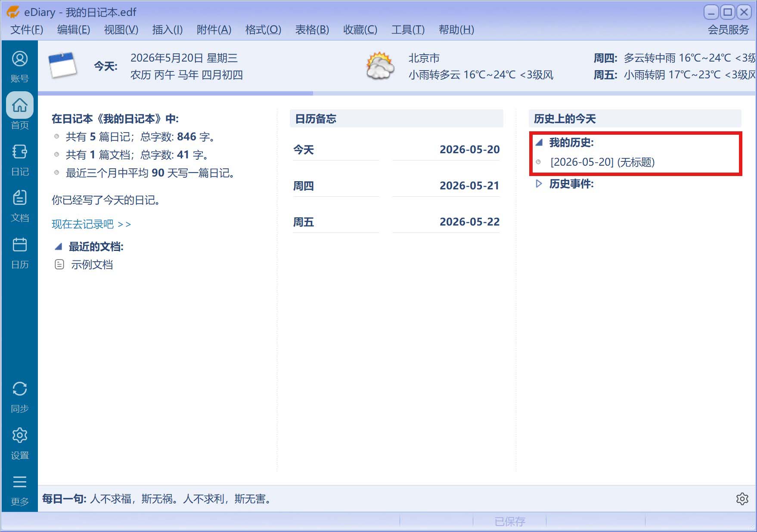Click the lunar date 农历 丙午 马年 四月初四
This screenshot has height=532, width=757.
187,75
